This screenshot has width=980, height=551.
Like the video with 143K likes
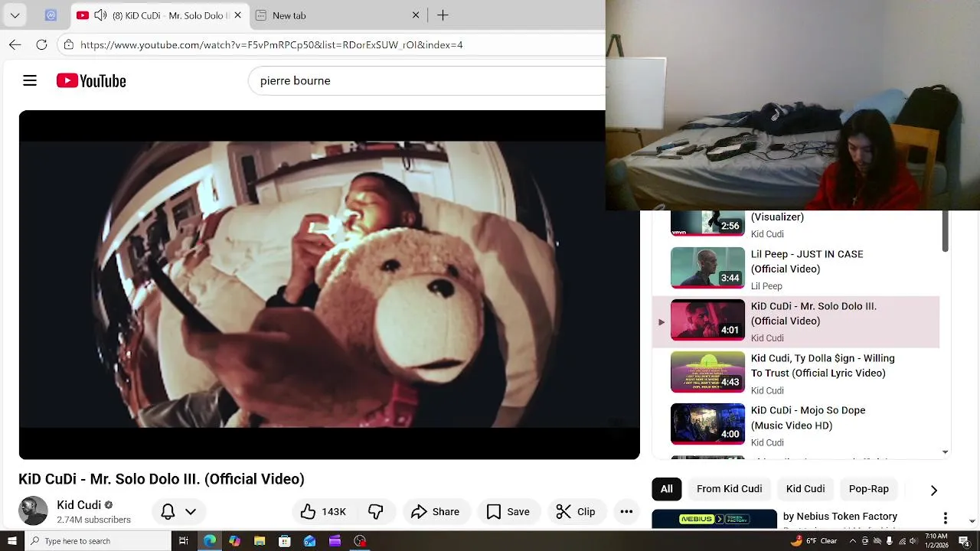(323, 511)
